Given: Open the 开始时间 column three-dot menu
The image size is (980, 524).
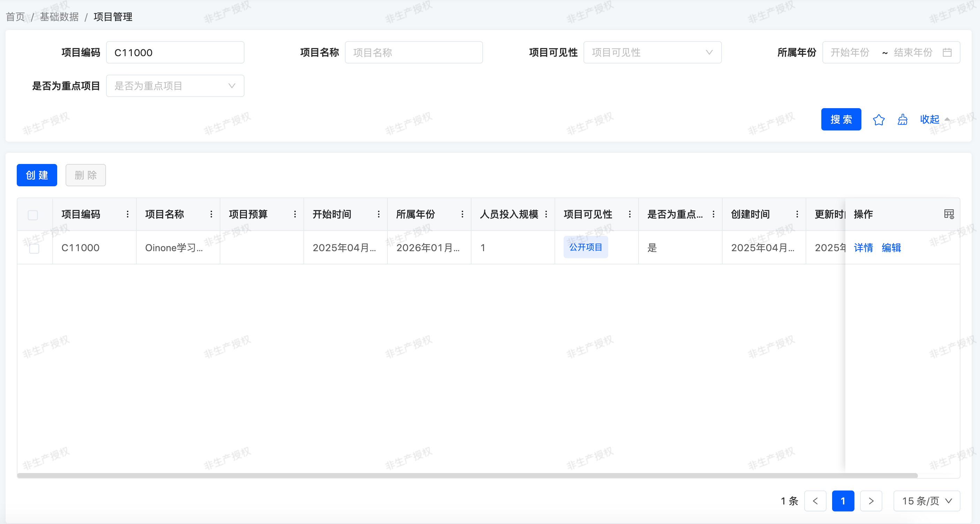Looking at the screenshot, I should click(x=378, y=214).
